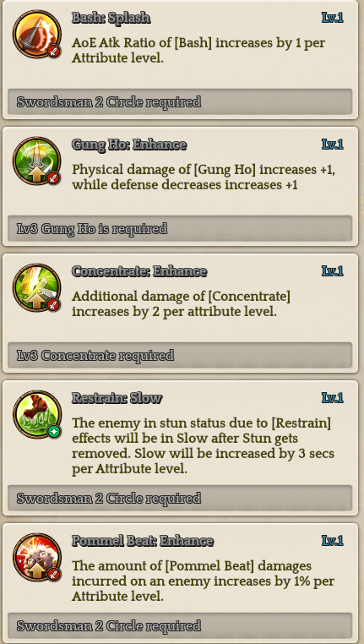This screenshot has width=364, height=644.
Task: Click Swordsman 2 Circle required bar under Bash
Action: click(180, 101)
